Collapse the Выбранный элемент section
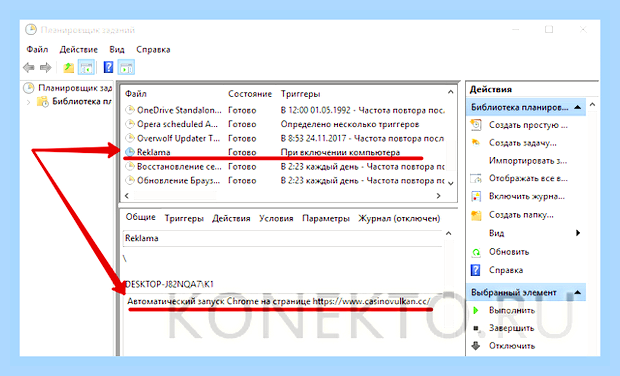The height and width of the screenshot is (376, 620). tap(577, 293)
